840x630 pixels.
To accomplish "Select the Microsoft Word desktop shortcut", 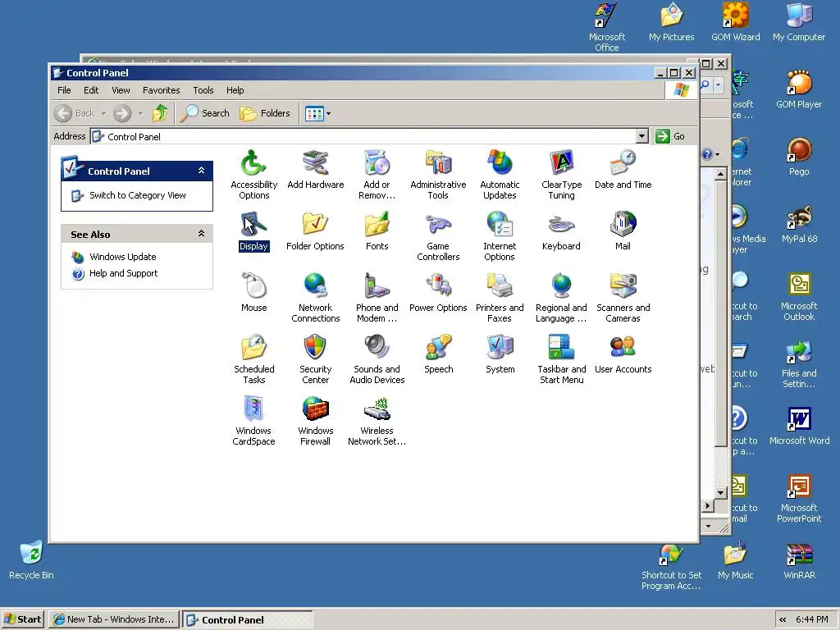I will point(799,426).
